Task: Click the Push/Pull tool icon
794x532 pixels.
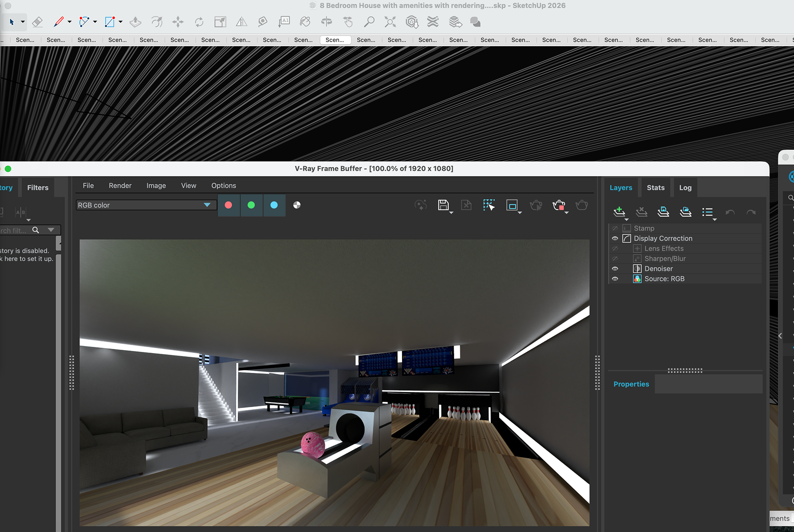Action: click(x=135, y=22)
